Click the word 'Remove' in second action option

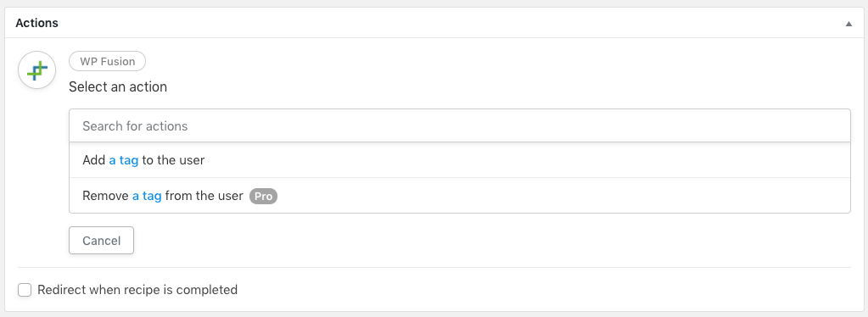click(x=106, y=195)
